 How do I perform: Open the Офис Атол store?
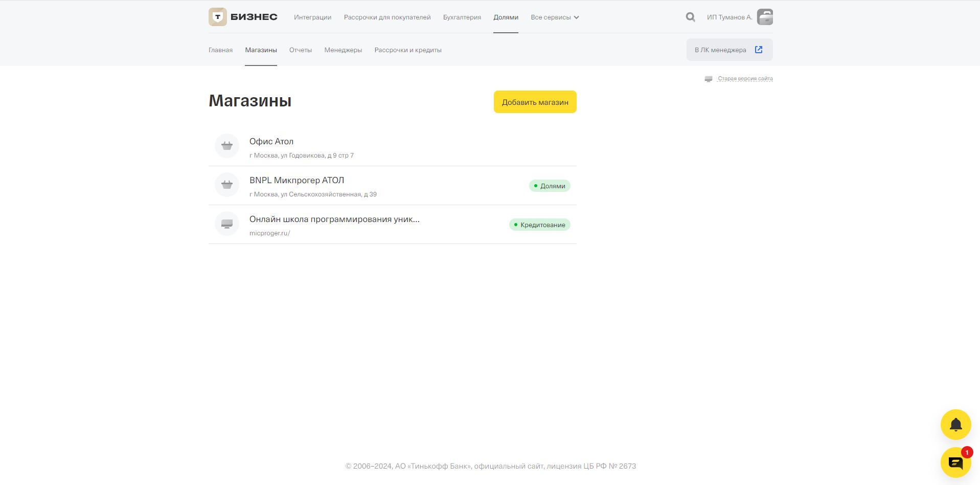click(x=392, y=147)
